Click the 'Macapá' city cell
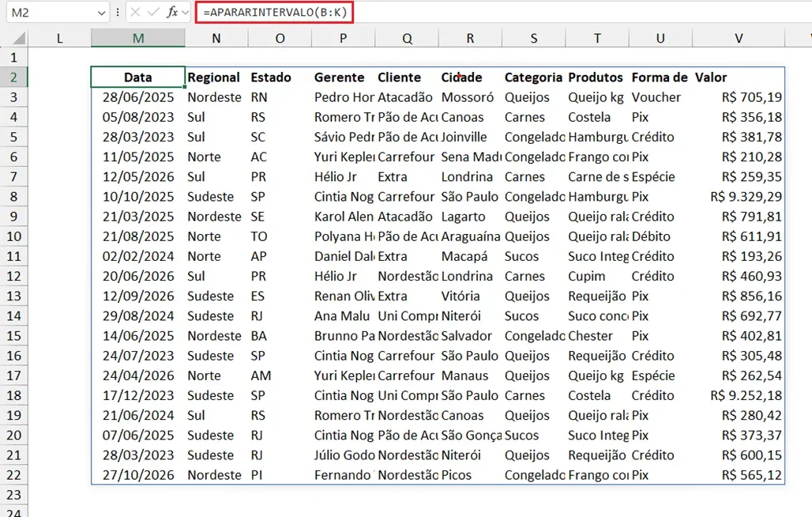 [470, 256]
